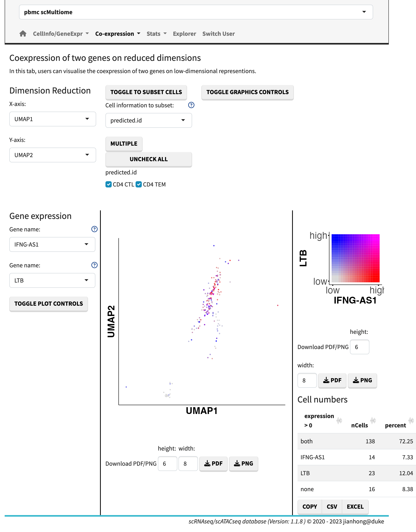Open the Stats menu
The width and height of the screenshot is (416, 532).
tap(156, 34)
